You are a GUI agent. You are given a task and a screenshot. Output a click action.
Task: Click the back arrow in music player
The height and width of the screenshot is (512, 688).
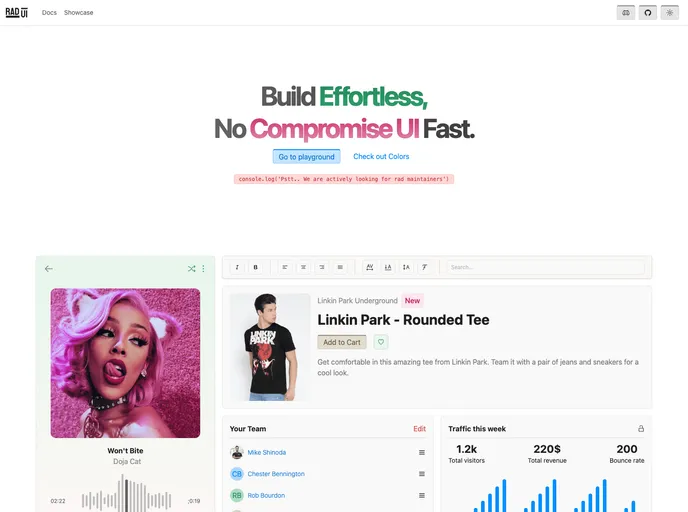click(x=49, y=268)
